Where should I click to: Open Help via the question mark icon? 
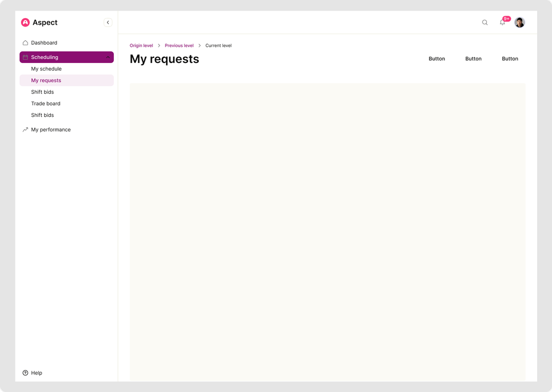click(x=25, y=373)
